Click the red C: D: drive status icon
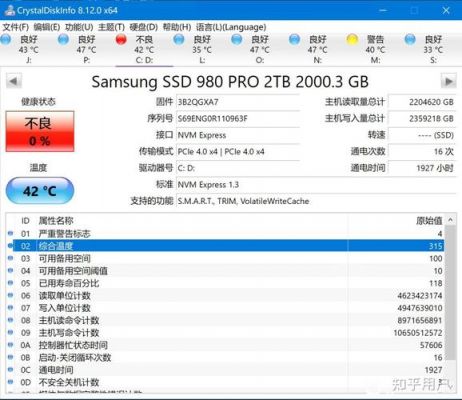Screen dimensions: 462x400 (121, 39)
